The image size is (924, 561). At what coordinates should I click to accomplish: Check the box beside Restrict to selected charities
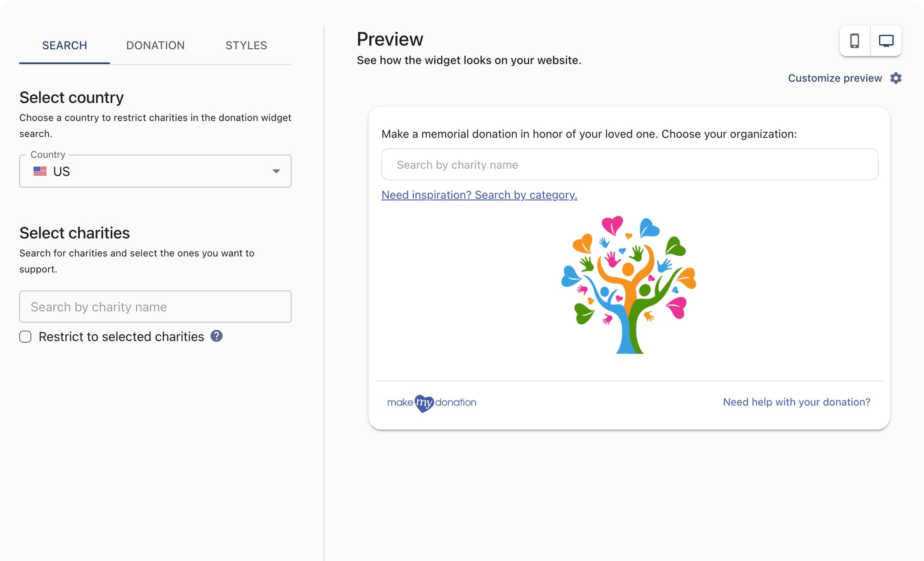[25, 336]
